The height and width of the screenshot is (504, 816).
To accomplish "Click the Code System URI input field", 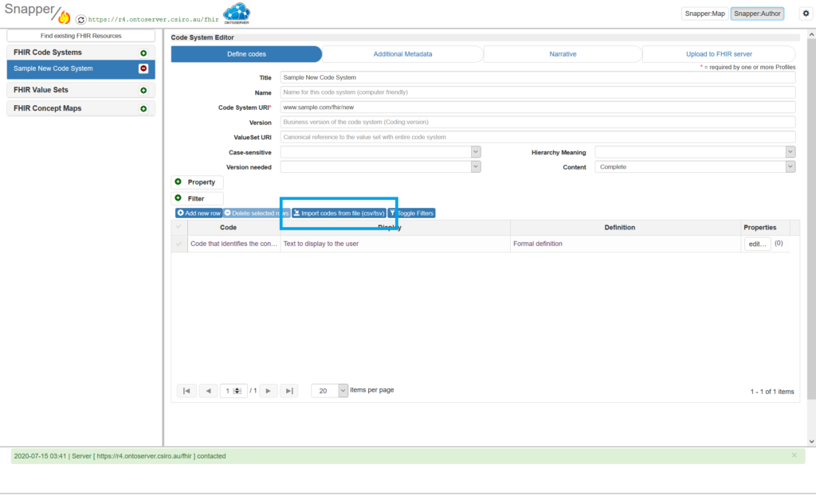I will [537, 107].
